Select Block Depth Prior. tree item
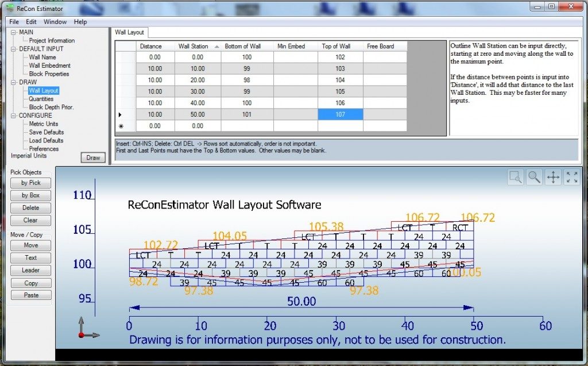This screenshot has height=366, width=588. (x=51, y=107)
